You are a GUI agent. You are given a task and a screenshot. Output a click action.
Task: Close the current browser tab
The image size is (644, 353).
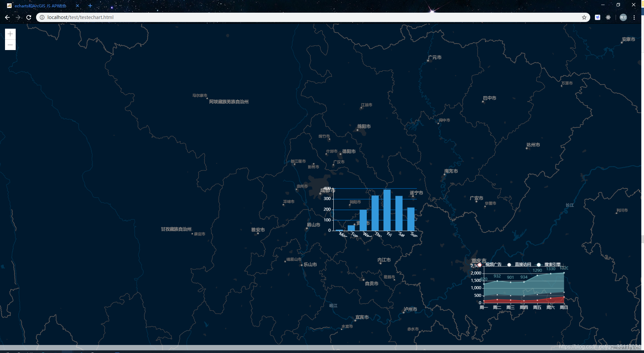(77, 6)
